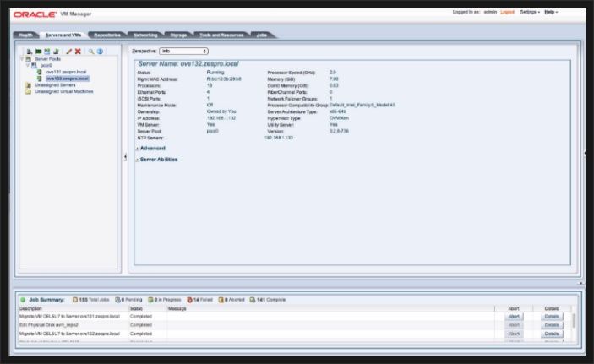Switch to Tools and Resources tab

point(221,35)
